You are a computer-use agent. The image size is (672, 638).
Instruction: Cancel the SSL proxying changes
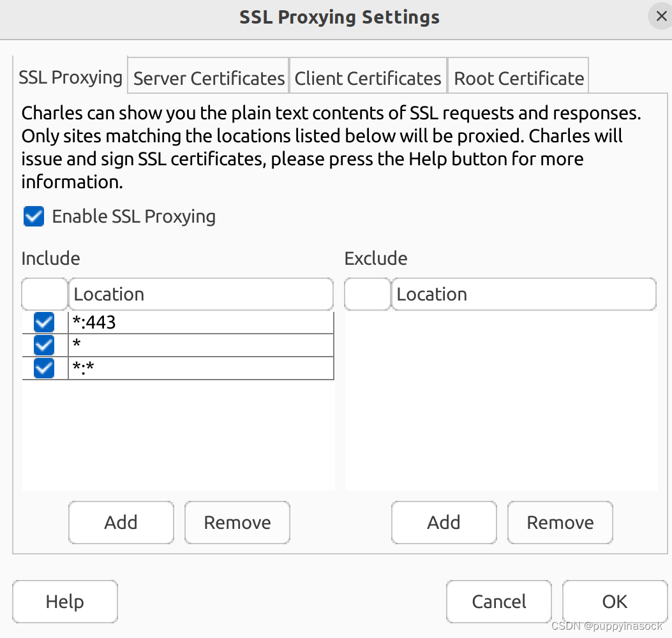(x=499, y=602)
